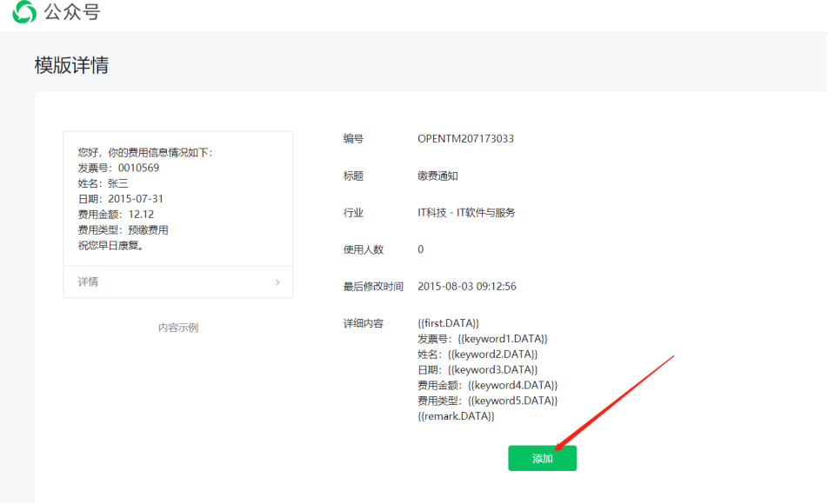Click the 使用人数 field label

[364, 249]
